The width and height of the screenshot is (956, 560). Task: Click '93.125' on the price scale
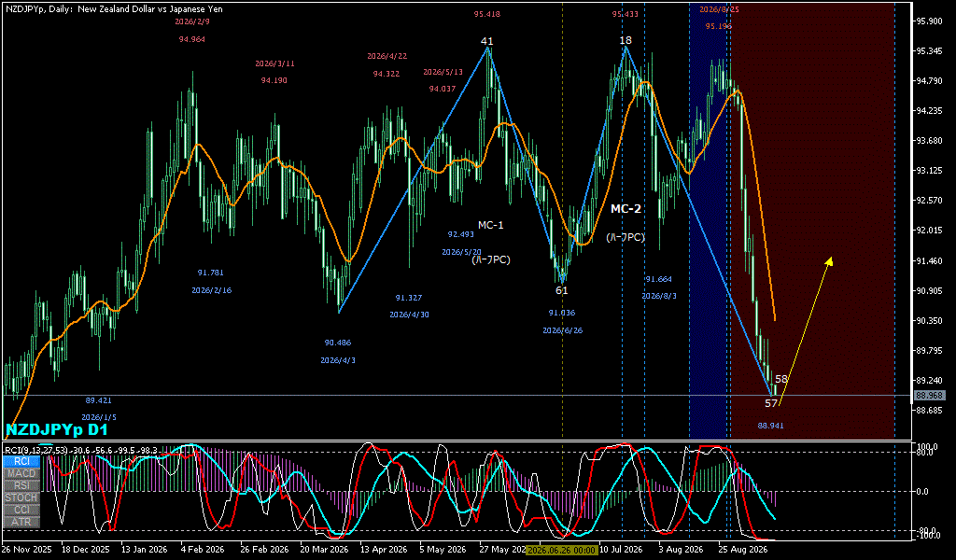(x=930, y=171)
